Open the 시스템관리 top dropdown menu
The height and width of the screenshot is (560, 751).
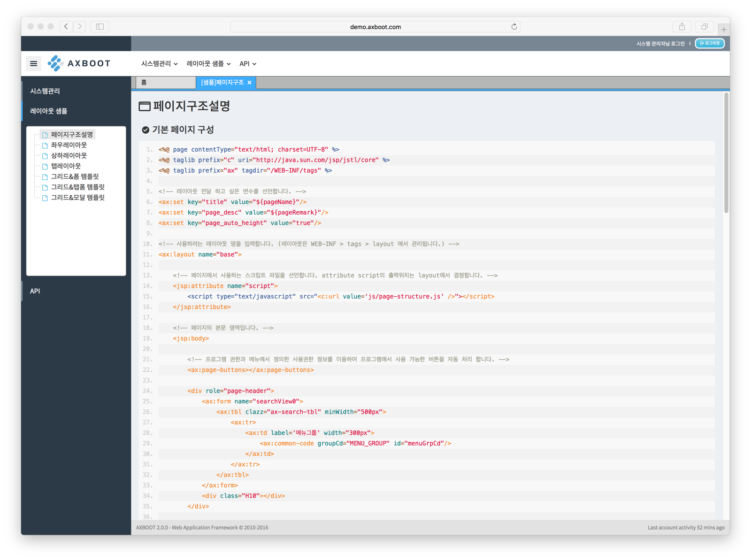coord(159,64)
